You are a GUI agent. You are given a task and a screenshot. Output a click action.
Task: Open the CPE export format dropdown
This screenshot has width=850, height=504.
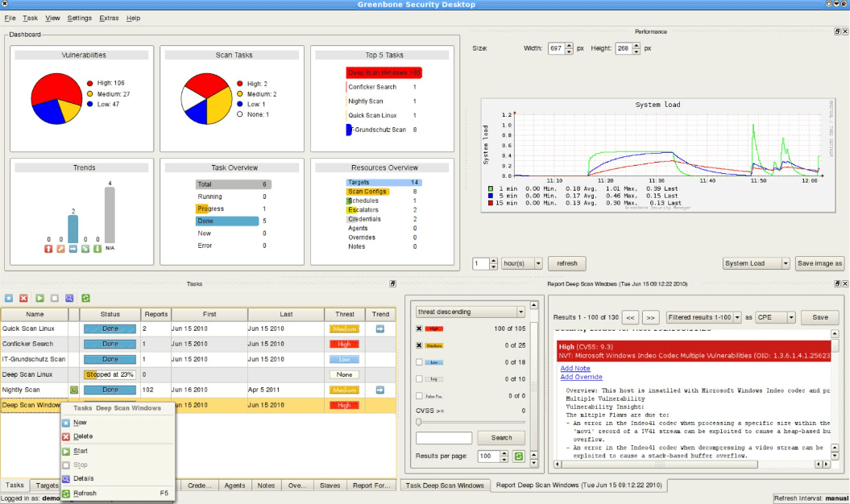(775, 318)
